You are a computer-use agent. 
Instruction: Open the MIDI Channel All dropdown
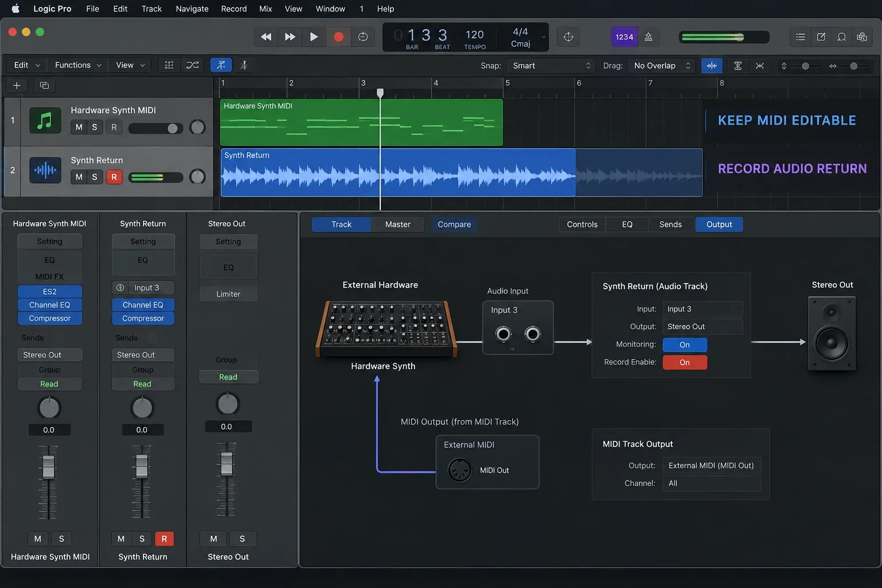711,483
